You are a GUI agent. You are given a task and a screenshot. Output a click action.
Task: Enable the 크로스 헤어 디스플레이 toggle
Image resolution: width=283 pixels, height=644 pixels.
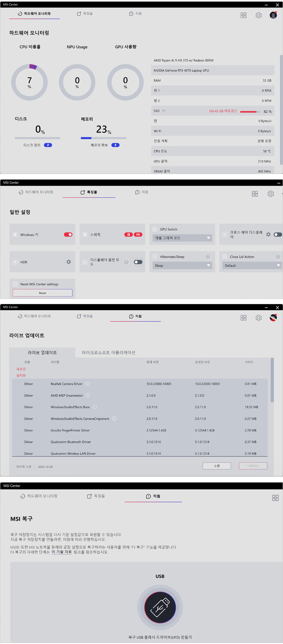pos(278,235)
